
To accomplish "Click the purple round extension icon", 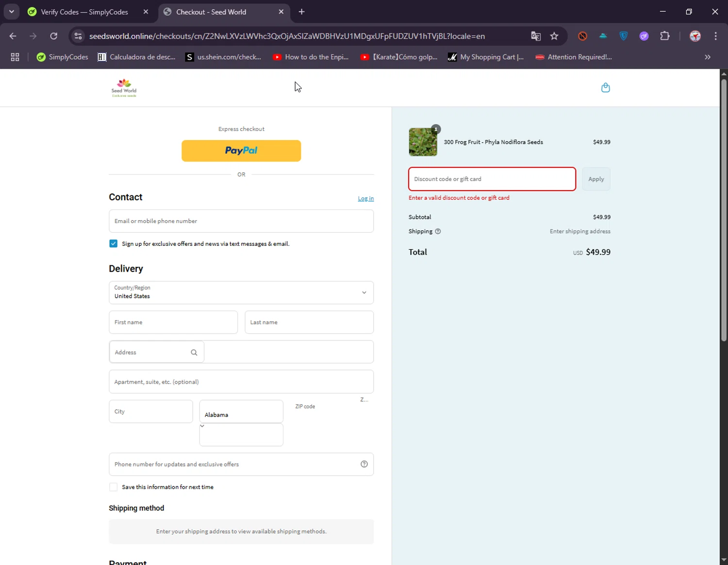I will pyautogui.click(x=644, y=36).
